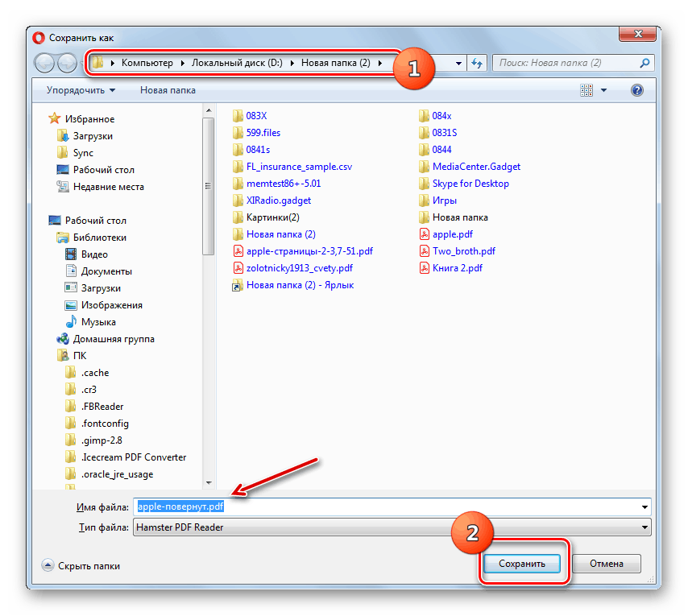Screen dimensions: 688x616
Task: Click the Two_broth.pdf file icon
Action: point(424,251)
